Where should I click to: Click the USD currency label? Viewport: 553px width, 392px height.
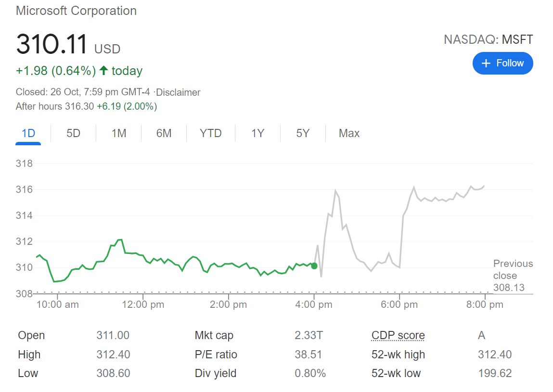point(107,49)
